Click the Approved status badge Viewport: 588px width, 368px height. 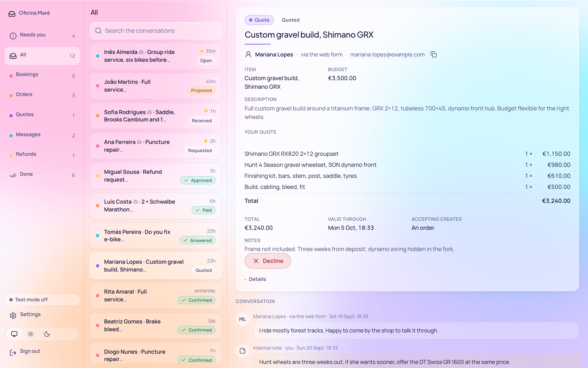[x=198, y=180]
